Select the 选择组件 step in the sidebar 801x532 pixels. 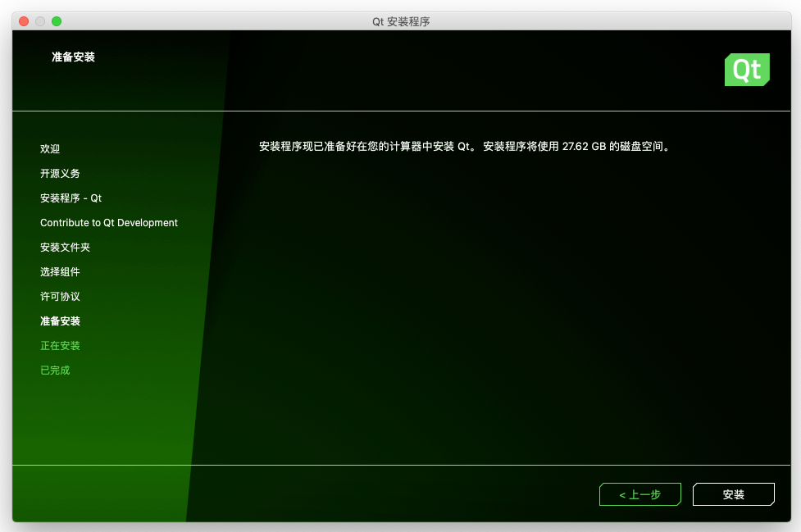[x=60, y=271]
